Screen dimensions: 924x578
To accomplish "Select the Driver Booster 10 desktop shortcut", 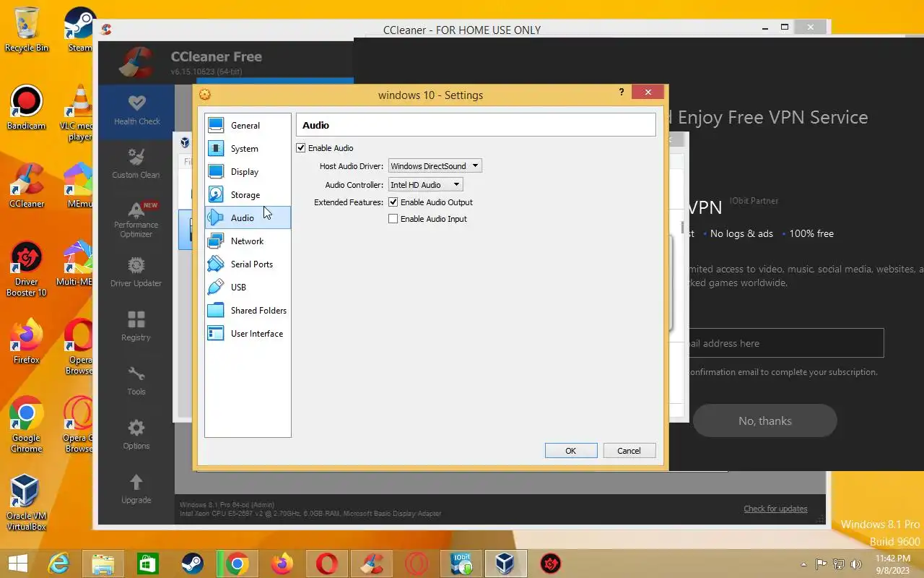I will click(x=27, y=269).
